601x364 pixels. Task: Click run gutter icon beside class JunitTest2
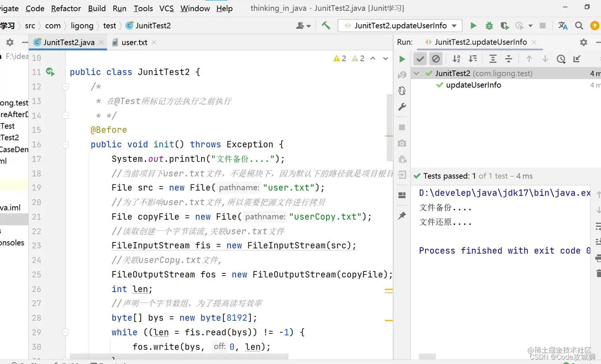(x=50, y=72)
